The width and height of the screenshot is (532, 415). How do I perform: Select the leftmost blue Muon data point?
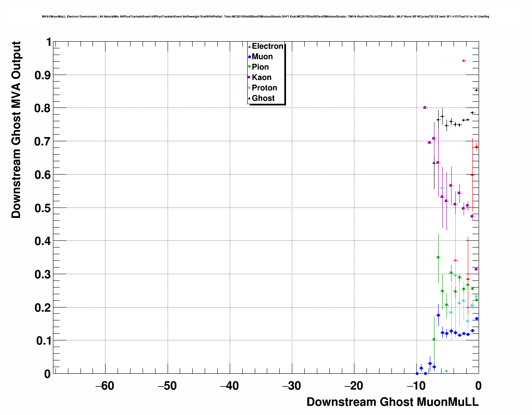click(x=417, y=373)
